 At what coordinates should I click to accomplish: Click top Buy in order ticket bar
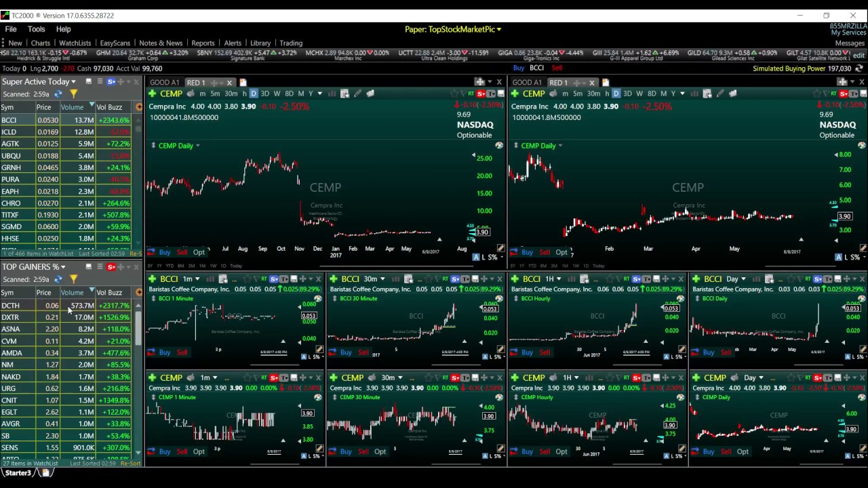(x=518, y=68)
